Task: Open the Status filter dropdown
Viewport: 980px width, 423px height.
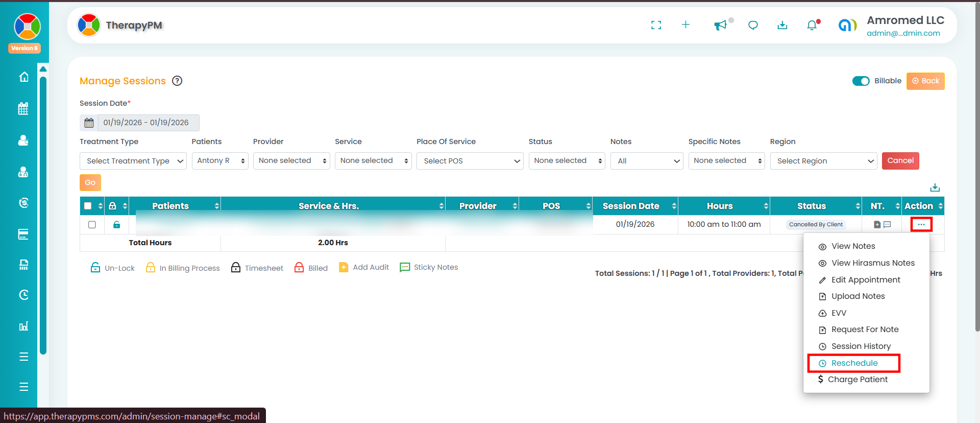Action: point(567,161)
